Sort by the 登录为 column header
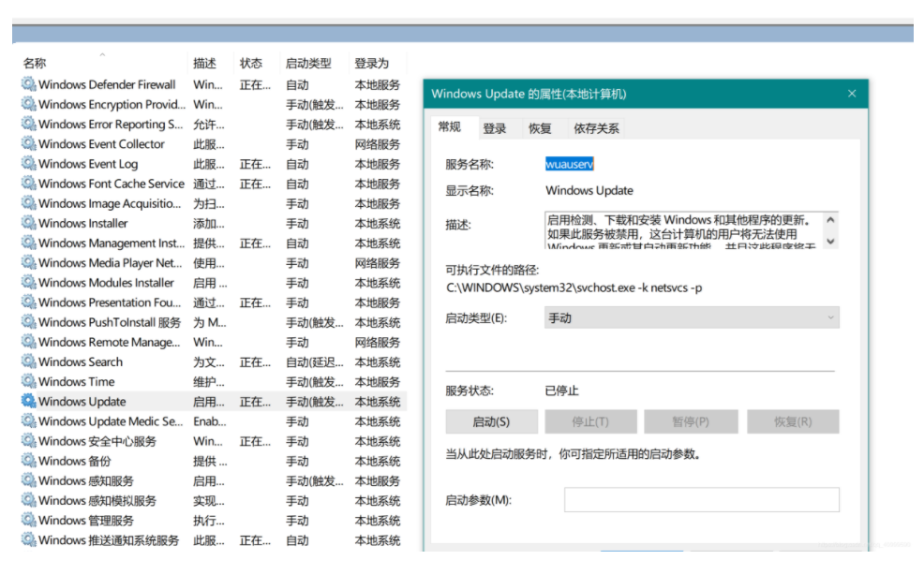The height and width of the screenshot is (575, 924). 371,63
